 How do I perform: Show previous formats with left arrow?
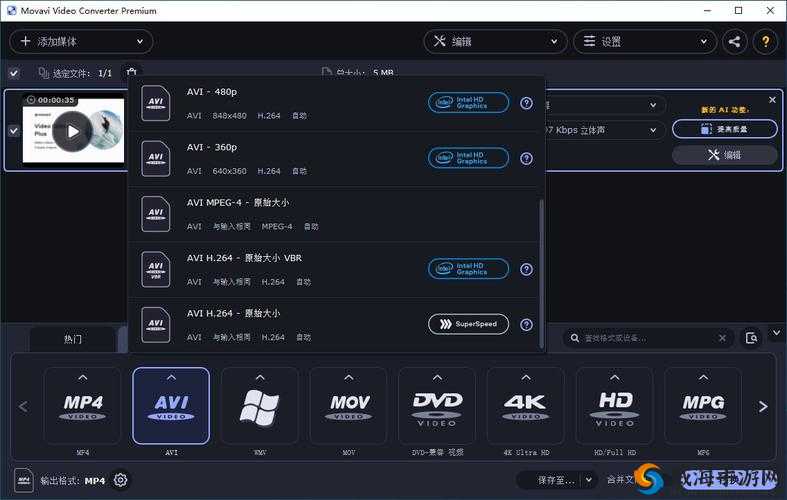[23, 407]
